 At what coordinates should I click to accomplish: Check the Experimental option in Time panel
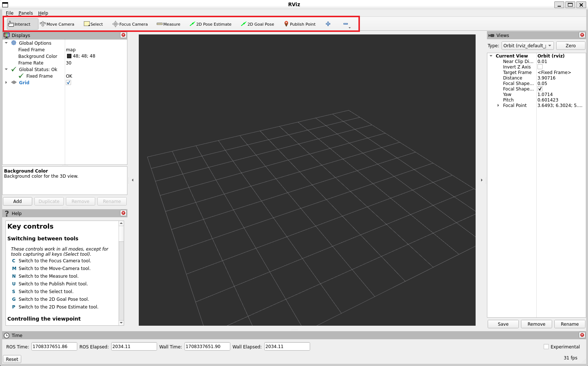click(x=546, y=346)
